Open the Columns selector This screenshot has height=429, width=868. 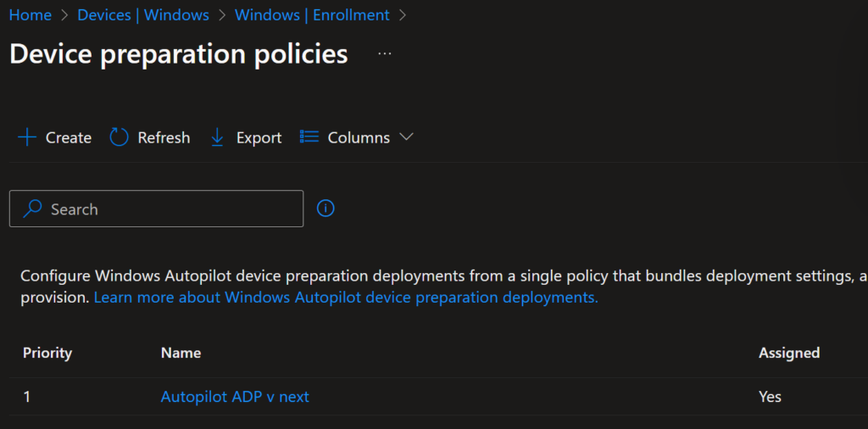pos(357,137)
